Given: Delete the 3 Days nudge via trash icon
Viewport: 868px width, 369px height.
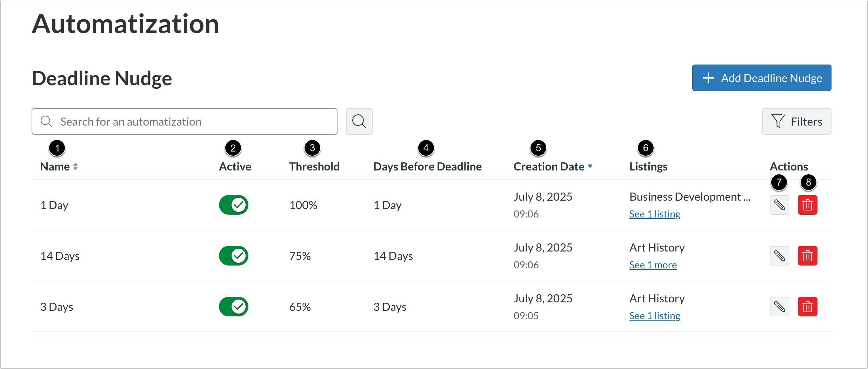Looking at the screenshot, I should (807, 307).
